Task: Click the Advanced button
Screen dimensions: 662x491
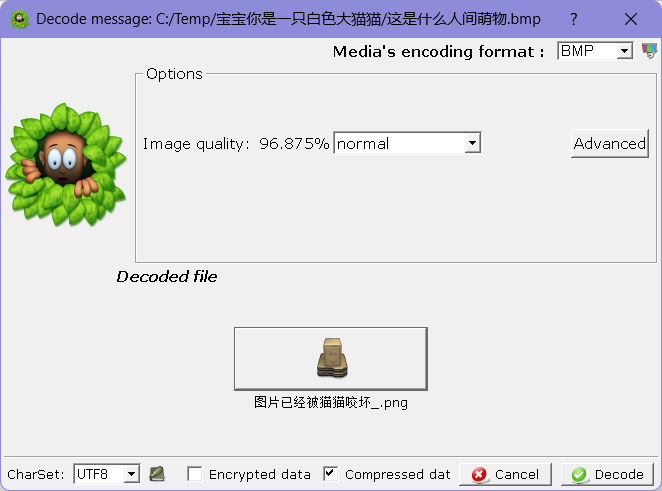Action: (610, 144)
